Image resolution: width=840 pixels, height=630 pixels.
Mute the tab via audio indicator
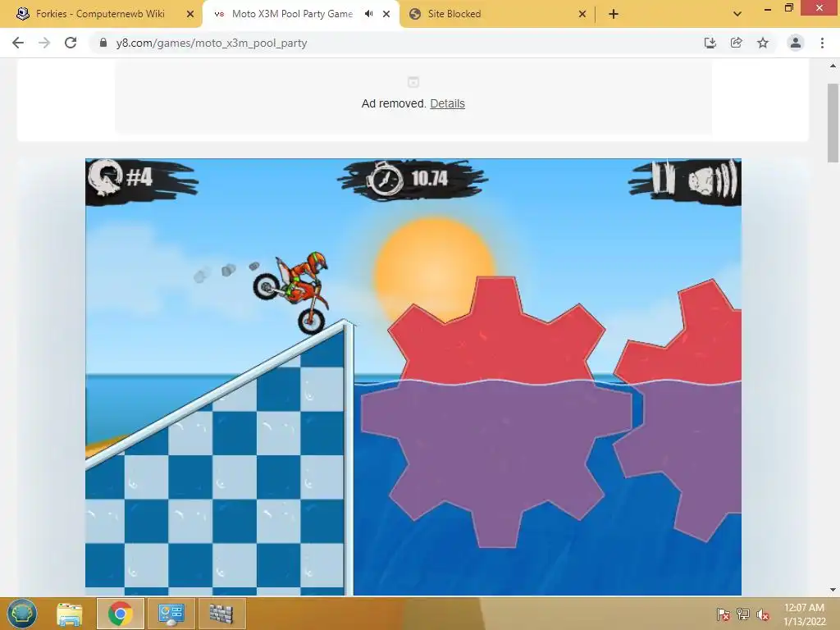pyautogui.click(x=368, y=14)
